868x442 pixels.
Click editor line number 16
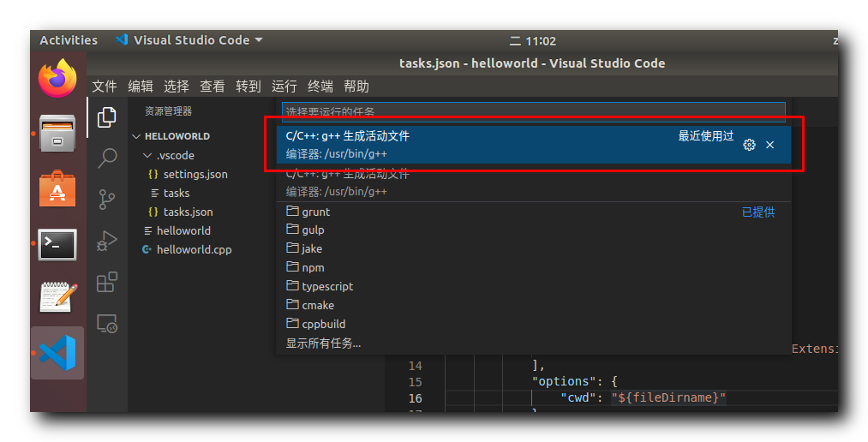[416, 398]
